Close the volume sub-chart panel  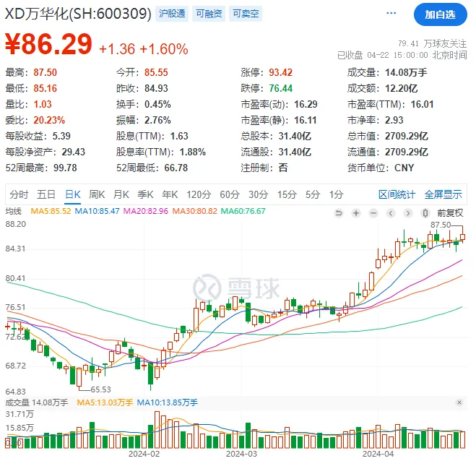click(459, 402)
